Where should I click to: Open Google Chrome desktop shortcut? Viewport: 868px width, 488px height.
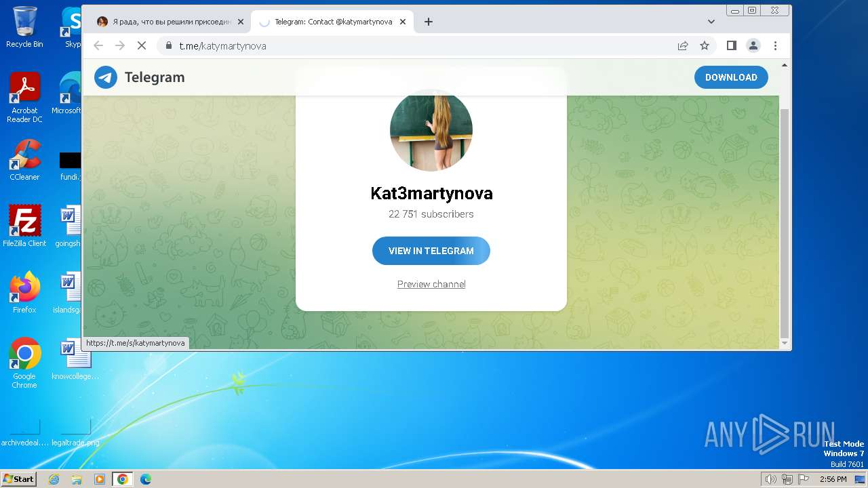point(24,363)
